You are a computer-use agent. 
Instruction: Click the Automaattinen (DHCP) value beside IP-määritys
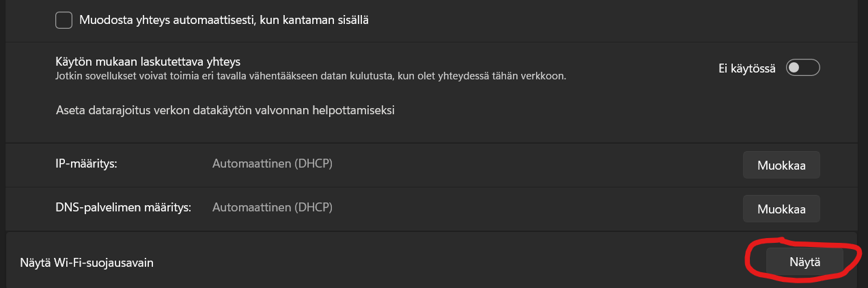(272, 164)
